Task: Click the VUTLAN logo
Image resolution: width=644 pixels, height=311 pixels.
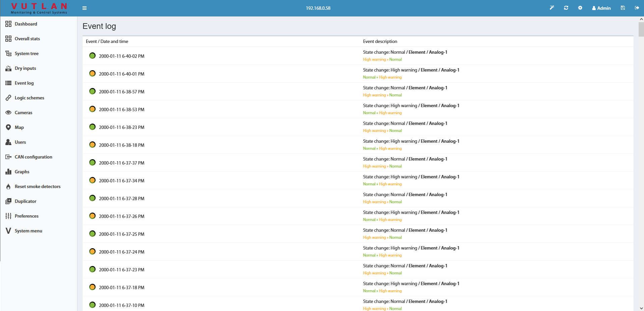Action: [39, 8]
